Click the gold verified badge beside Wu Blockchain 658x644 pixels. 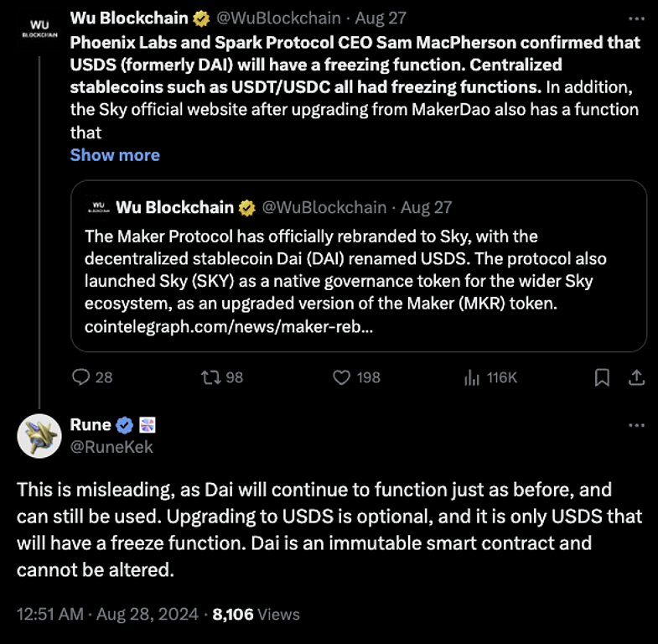(202, 18)
